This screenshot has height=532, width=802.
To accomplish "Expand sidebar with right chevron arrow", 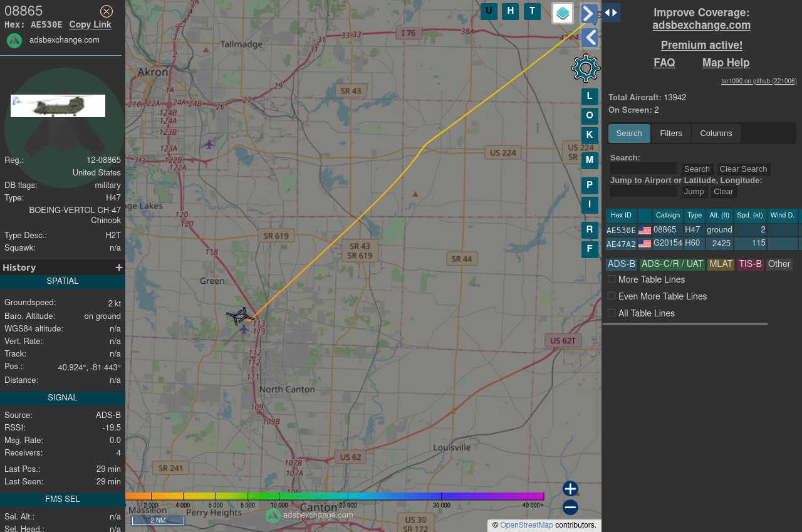I will [x=589, y=13].
